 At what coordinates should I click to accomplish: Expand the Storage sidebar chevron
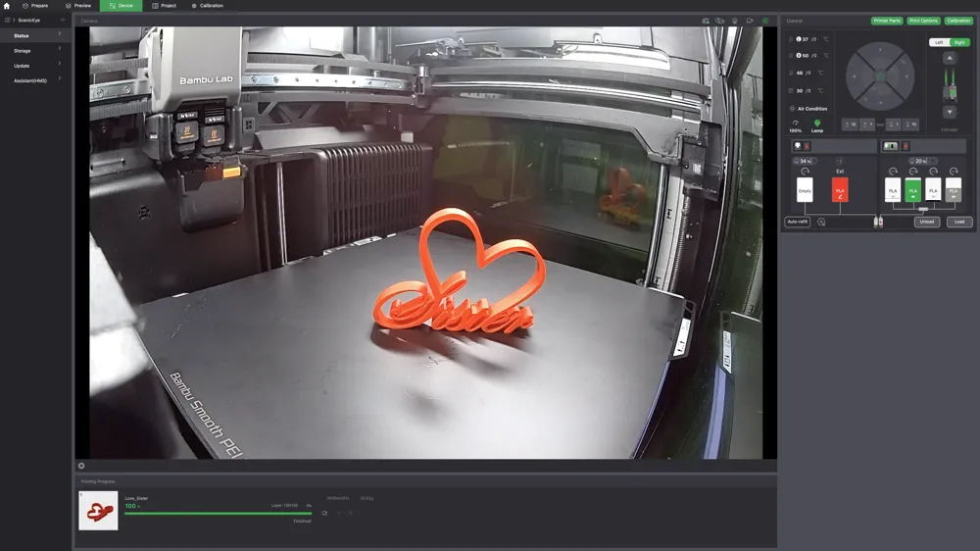(x=60, y=49)
